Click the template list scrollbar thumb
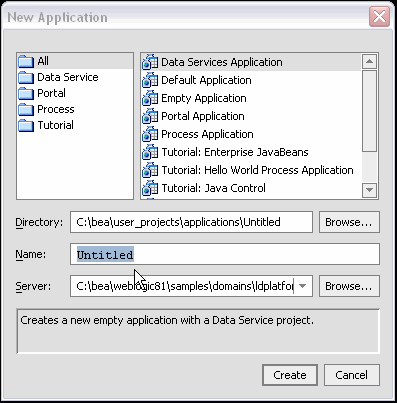 coord(369,112)
